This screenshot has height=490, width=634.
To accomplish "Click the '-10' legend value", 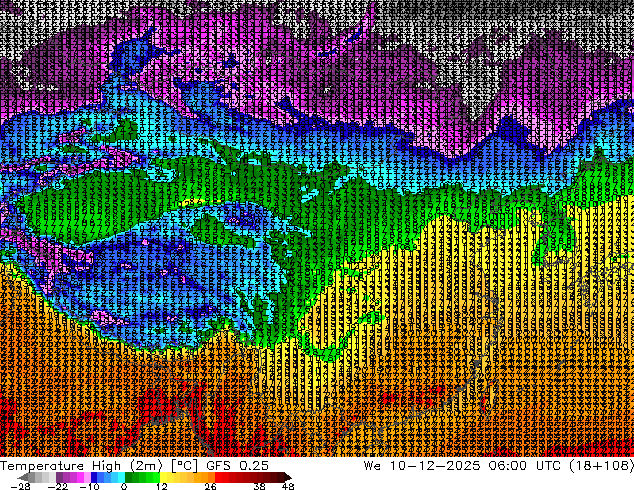I will click(89, 486).
